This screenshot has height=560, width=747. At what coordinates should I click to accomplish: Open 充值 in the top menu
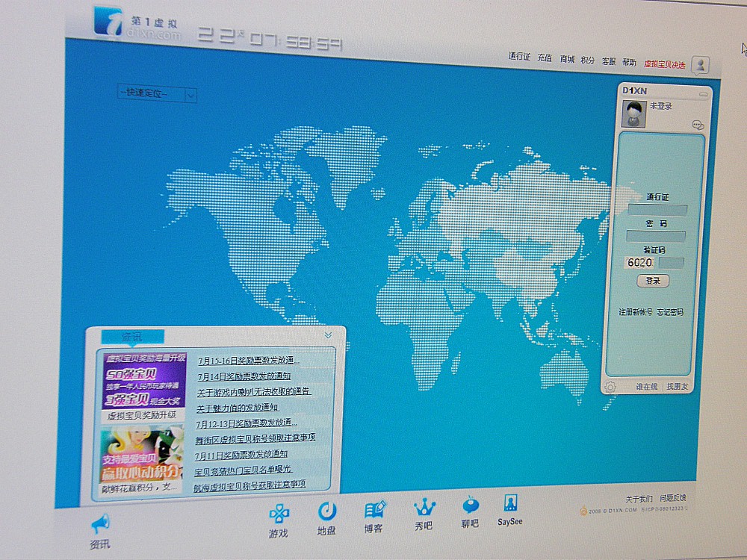[545, 58]
